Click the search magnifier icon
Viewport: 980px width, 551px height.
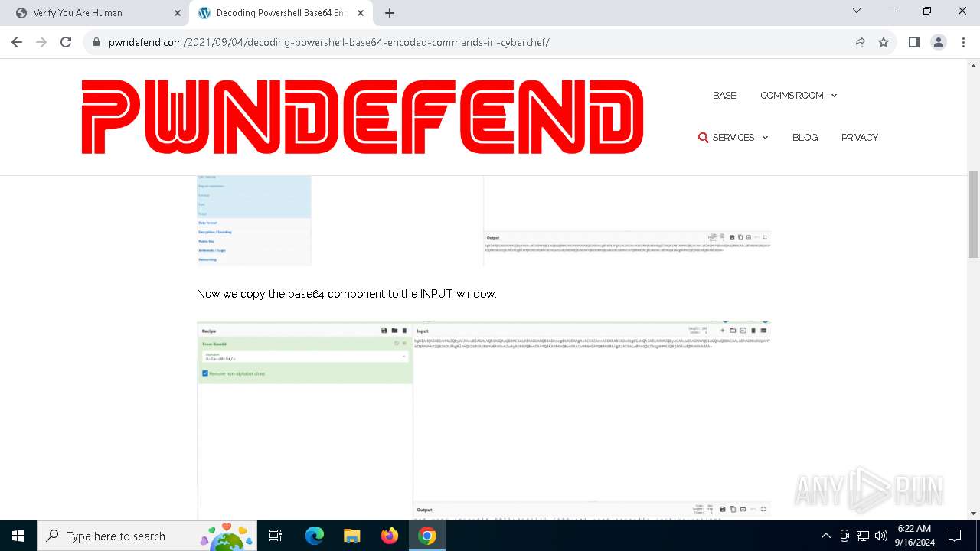click(703, 137)
